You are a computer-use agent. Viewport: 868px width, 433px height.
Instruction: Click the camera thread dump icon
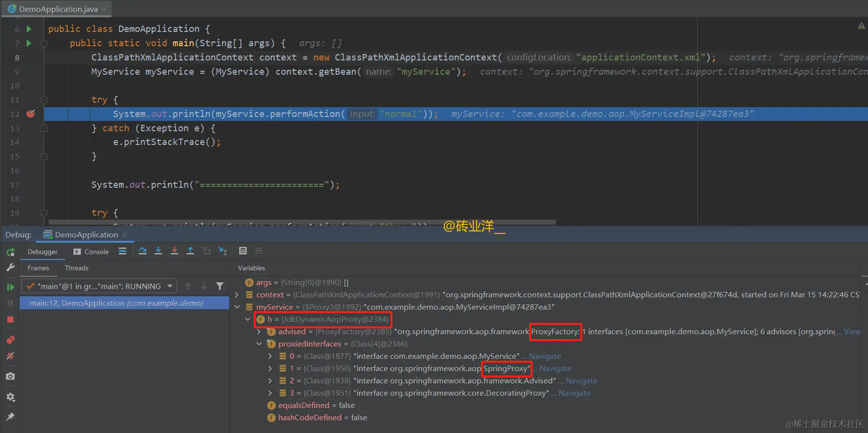(x=10, y=376)
